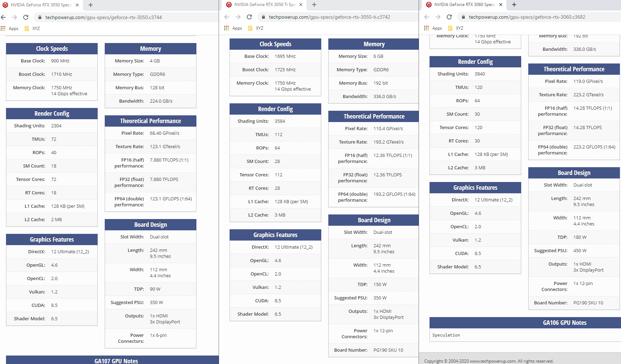Close the RTX 3060 Specs tab
Viewport: 621px width, 364px height.
[x=501, y=5]
